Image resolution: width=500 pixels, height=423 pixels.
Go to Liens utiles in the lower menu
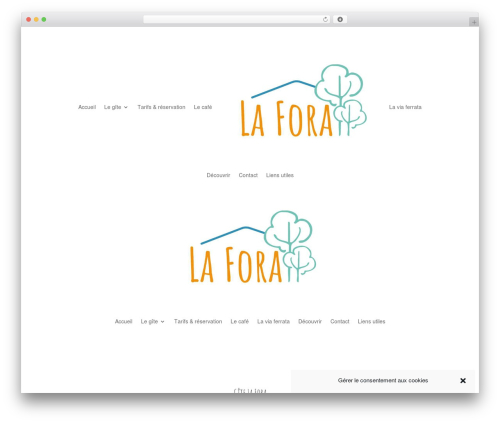371,321
